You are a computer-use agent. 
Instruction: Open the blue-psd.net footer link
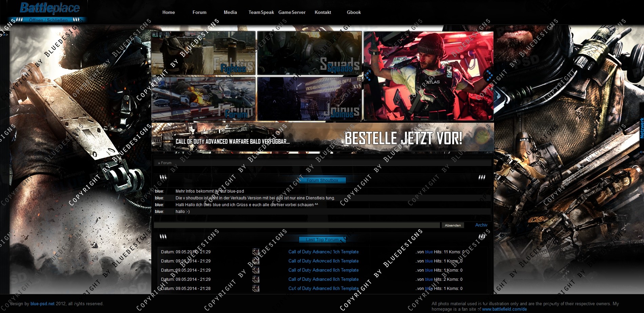point(42,304)
